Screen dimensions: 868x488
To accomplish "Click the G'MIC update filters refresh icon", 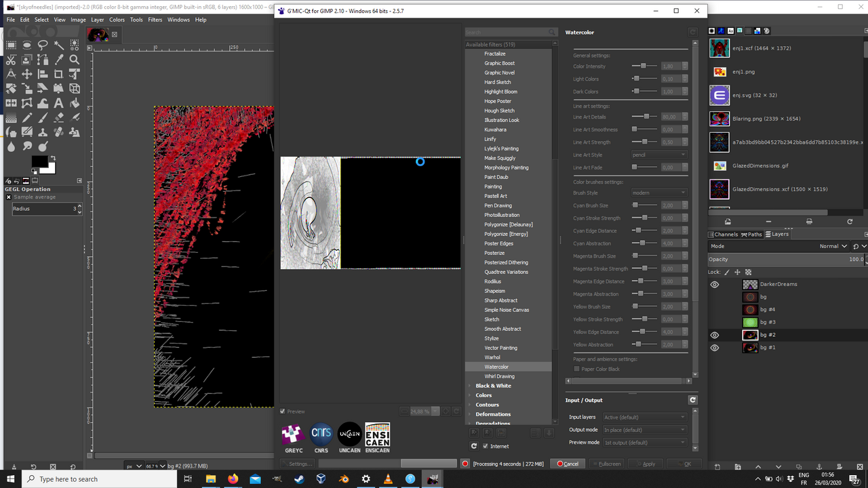I will 474,446.
